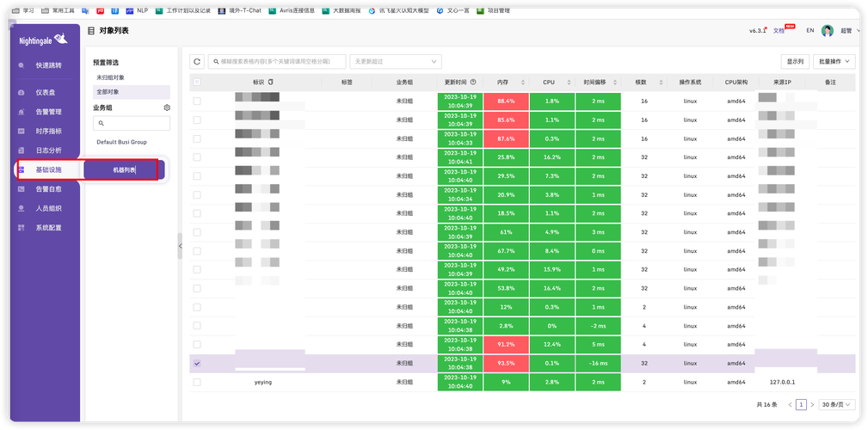Expand the 批量操作 dropdown
Image resolution: width=868 pixels, height=430 pixels.
(x=834, y=61)
